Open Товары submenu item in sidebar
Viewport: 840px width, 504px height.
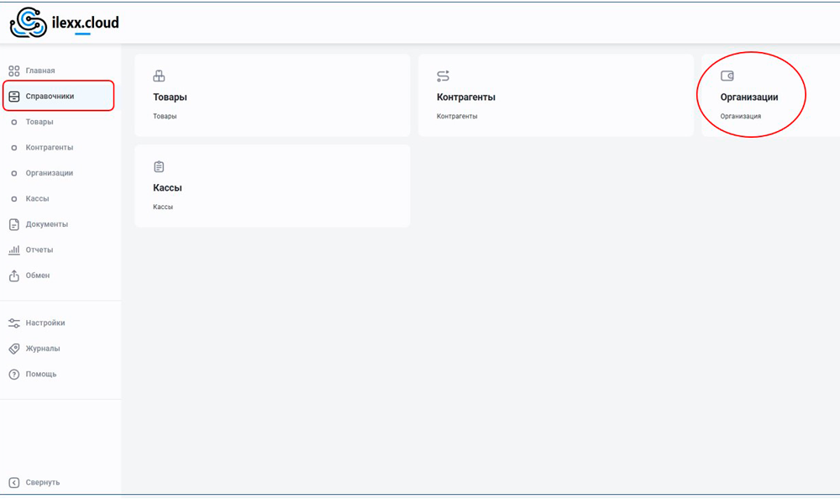tap(39, 122)
